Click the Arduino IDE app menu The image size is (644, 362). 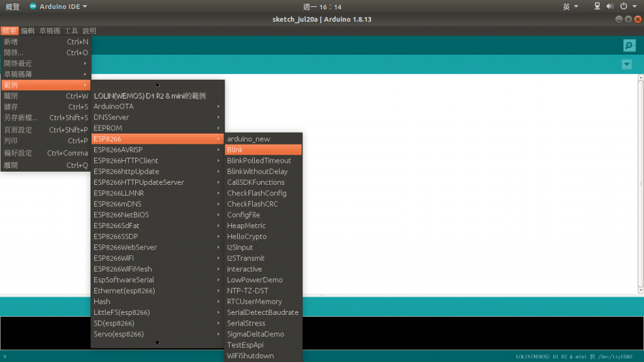[58, 6]
